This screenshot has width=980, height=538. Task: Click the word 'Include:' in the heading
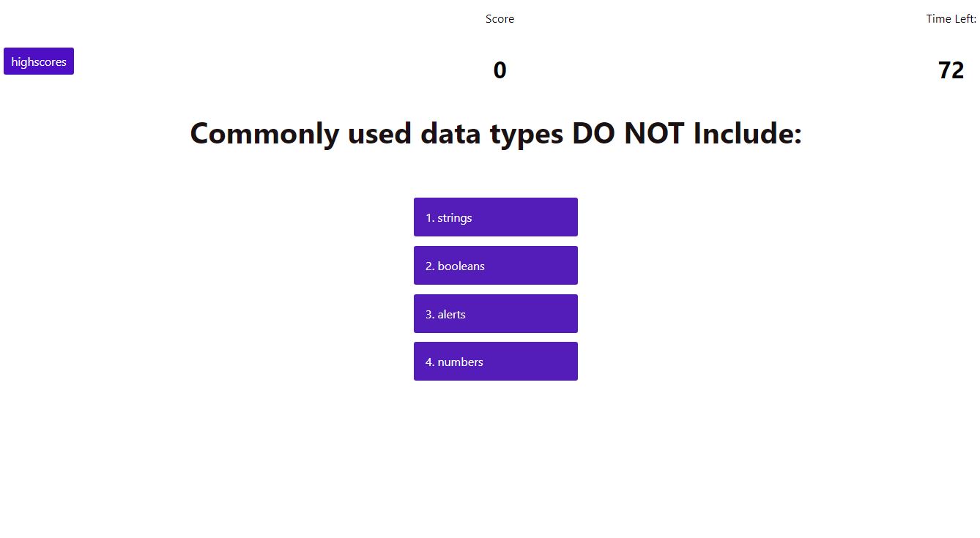click(748, 134)
